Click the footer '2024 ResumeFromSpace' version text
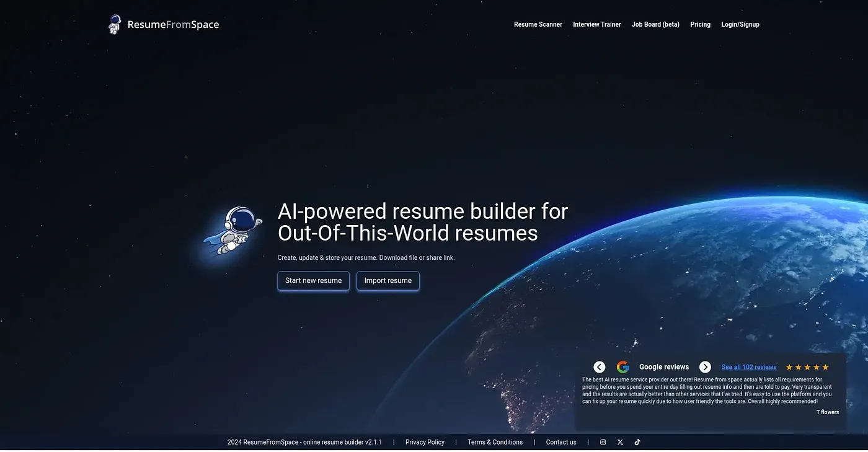The height and width of the screenshot is (452, 868). [x=304, y=442]
